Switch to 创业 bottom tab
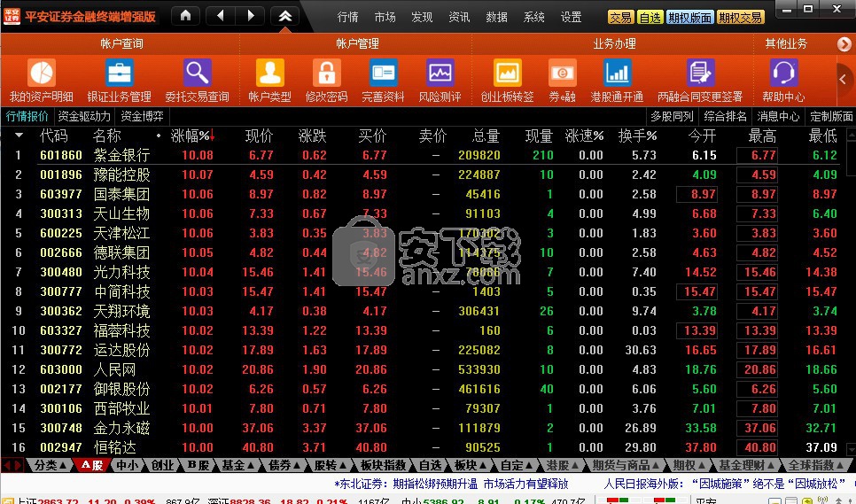This screenshot has height=504, width=856. coord(162,465)
